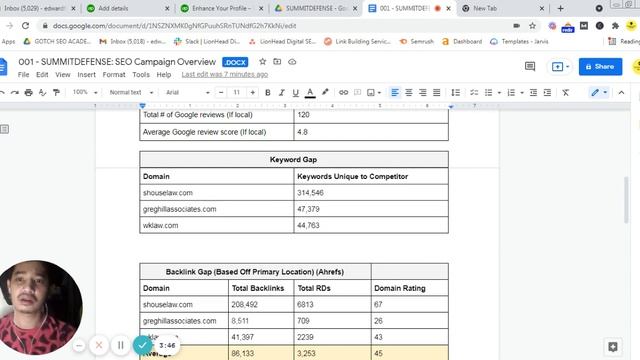Click the Insert link icon
This screenshot has width=640, height=360.
point(343,93)
